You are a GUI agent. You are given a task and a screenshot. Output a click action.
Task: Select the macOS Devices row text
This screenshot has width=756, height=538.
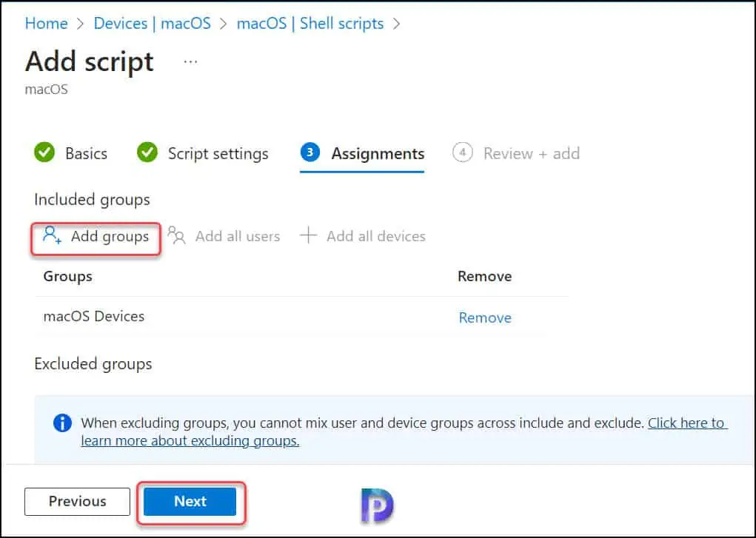point(93,316)
